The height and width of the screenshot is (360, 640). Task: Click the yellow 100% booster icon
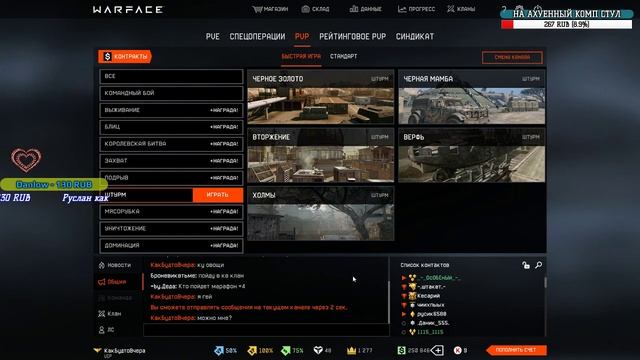click(252, 350)
